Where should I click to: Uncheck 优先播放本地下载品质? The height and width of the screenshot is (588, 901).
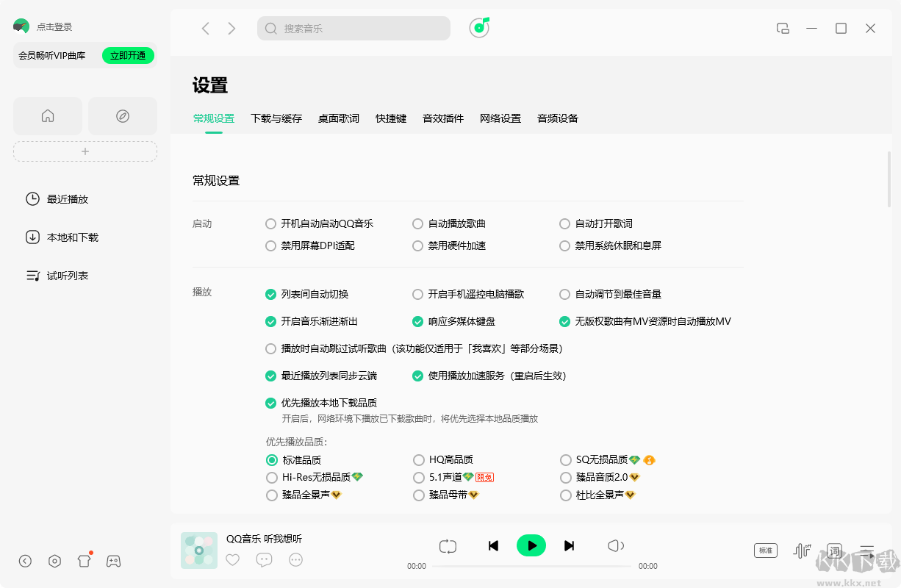270,403
